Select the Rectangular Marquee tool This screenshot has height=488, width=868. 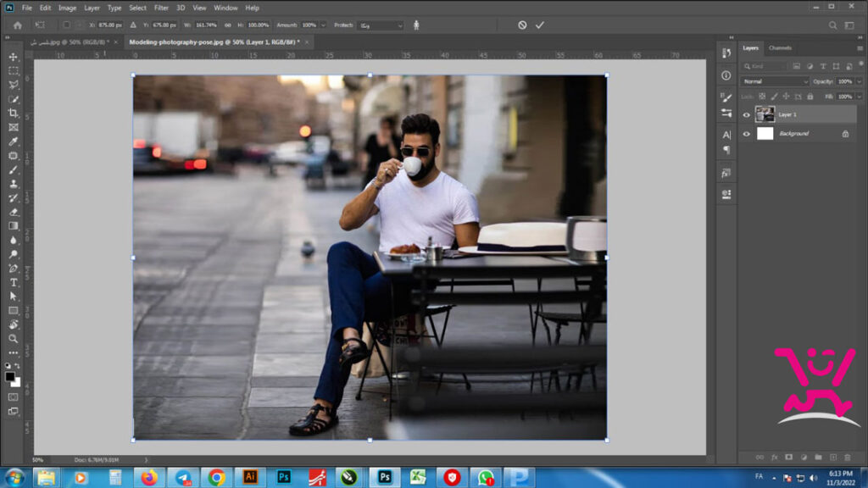tap(14, 71)
